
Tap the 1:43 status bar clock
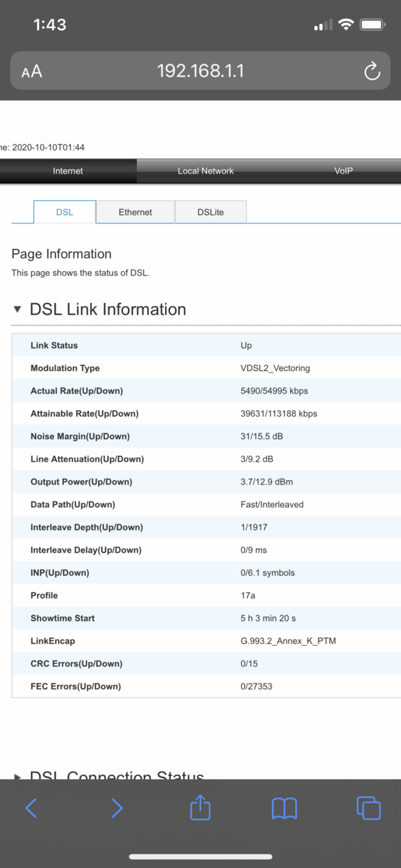pyautogui.click(x=50, y=25)
